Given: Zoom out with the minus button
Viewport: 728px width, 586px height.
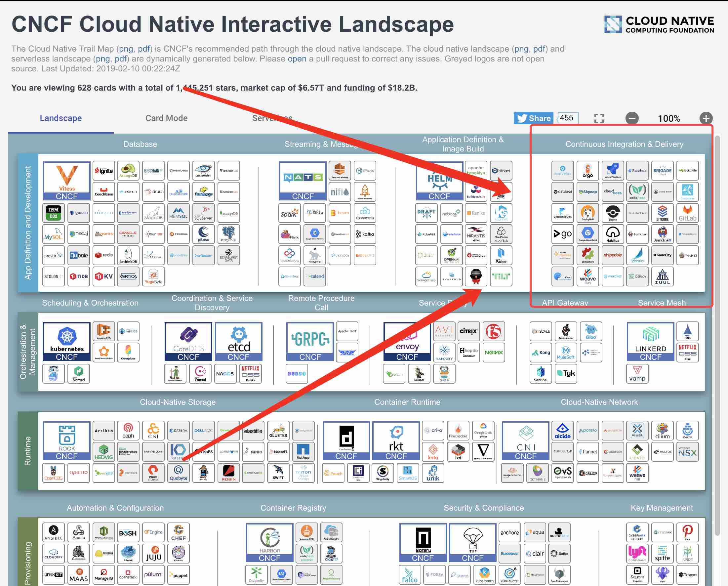Looking at the screenshot, I should tap(632, 118).
